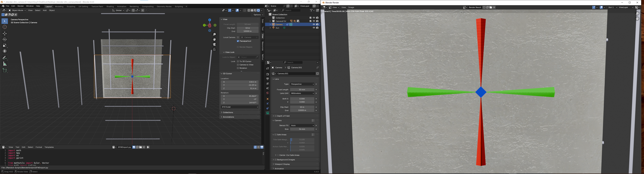Pin the properties editor context
Image resolution: width=644 pixels, height=174 pixels.
[317, 68]
